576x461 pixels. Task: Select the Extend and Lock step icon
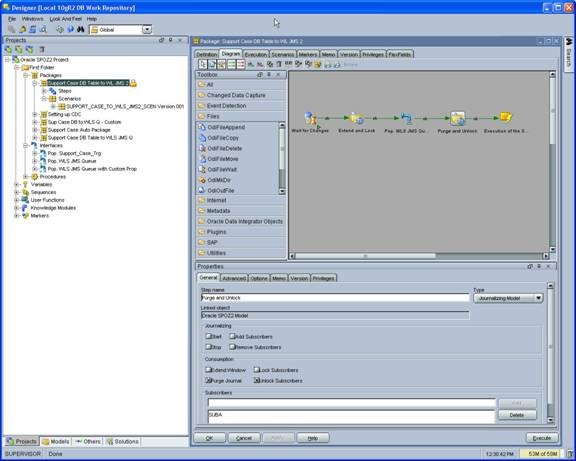tap(357, 118)
